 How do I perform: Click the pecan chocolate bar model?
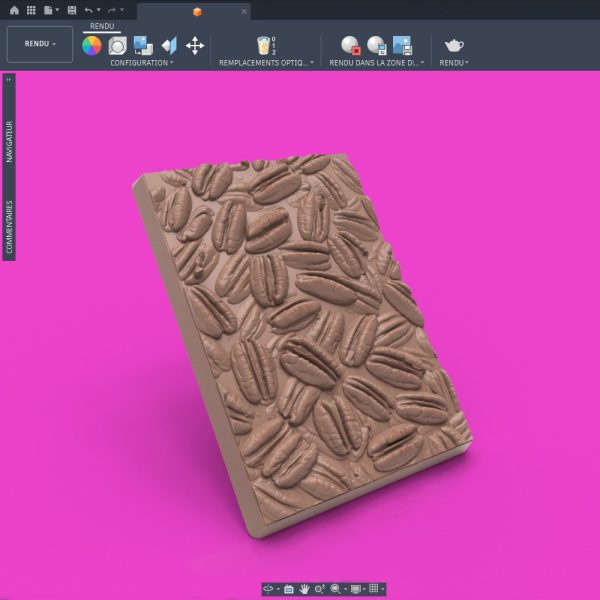(302, 344)
